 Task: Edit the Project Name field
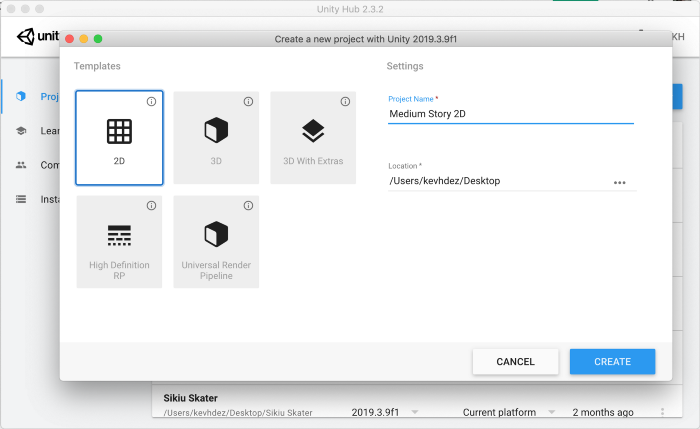pos(511,114)
